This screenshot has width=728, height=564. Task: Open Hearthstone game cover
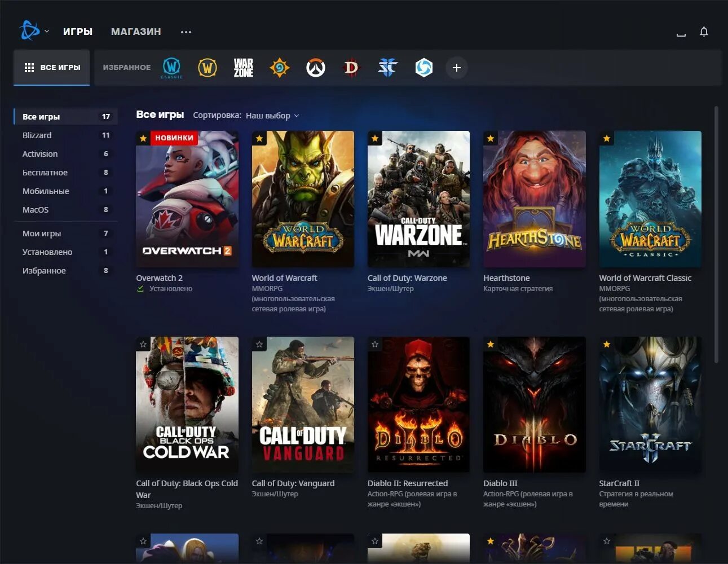tap(535, 199)
